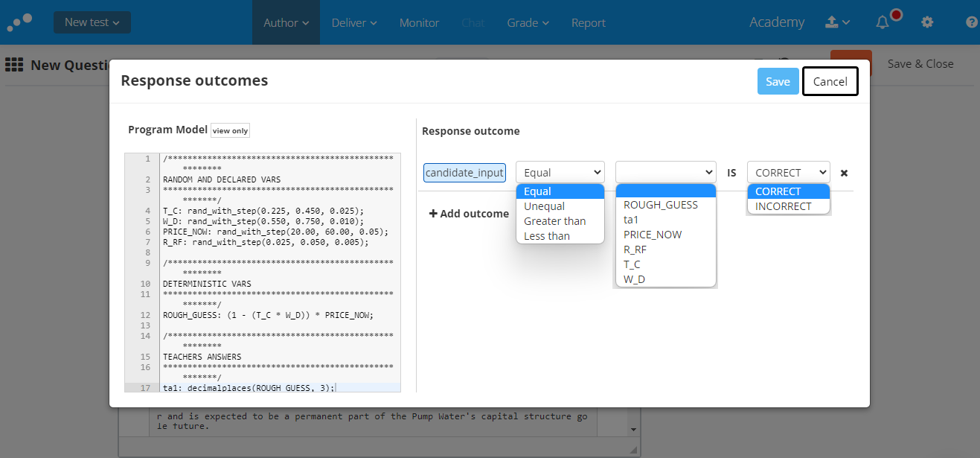Choose Greater than option

(x=560, y=221)
